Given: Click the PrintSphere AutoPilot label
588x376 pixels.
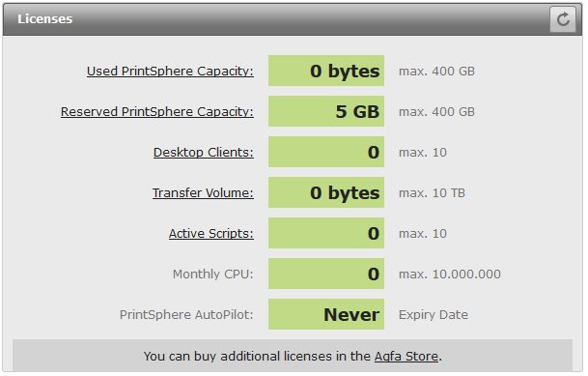Looking at the screenshot, I should (186, 314).
